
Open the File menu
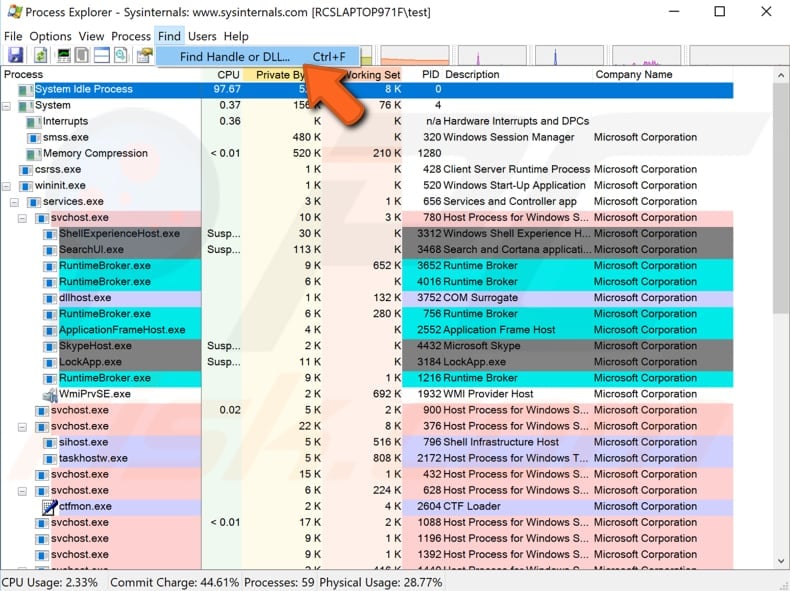point(13,36)
